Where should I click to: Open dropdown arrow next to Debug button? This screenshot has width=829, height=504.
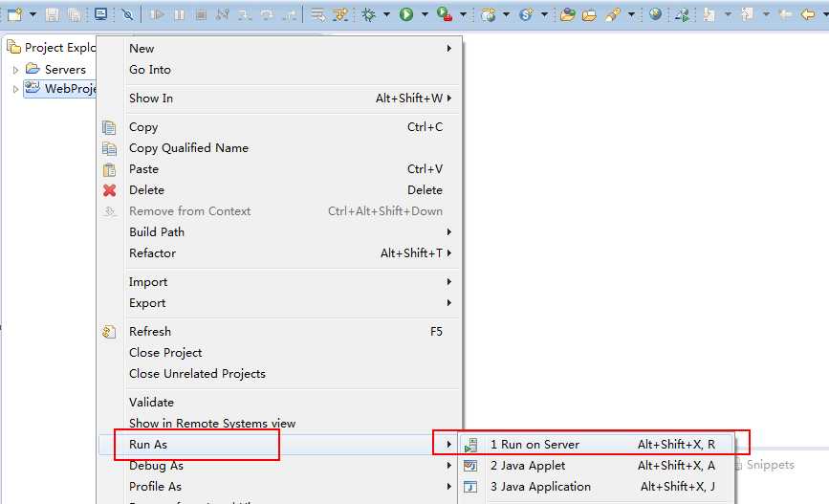coord(386,14)
